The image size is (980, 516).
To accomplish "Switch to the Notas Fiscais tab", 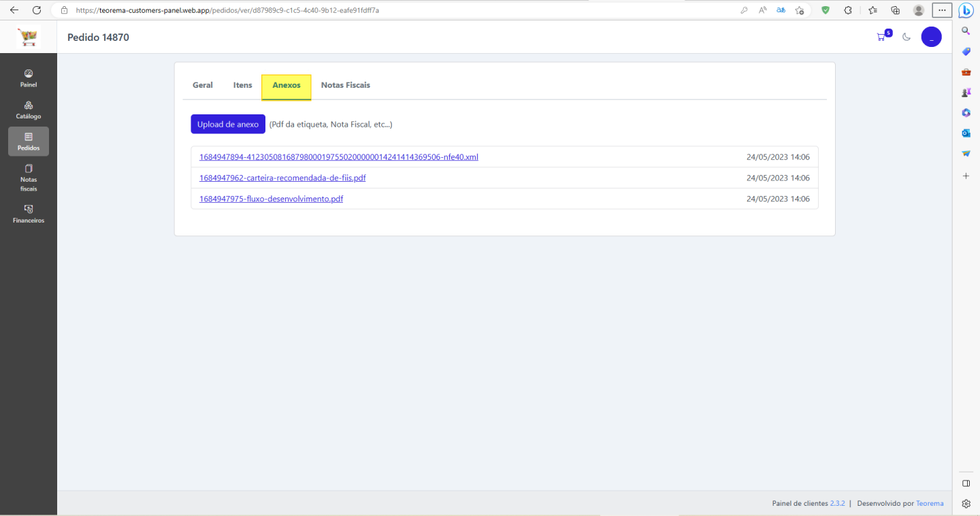I will coord(346,86).
